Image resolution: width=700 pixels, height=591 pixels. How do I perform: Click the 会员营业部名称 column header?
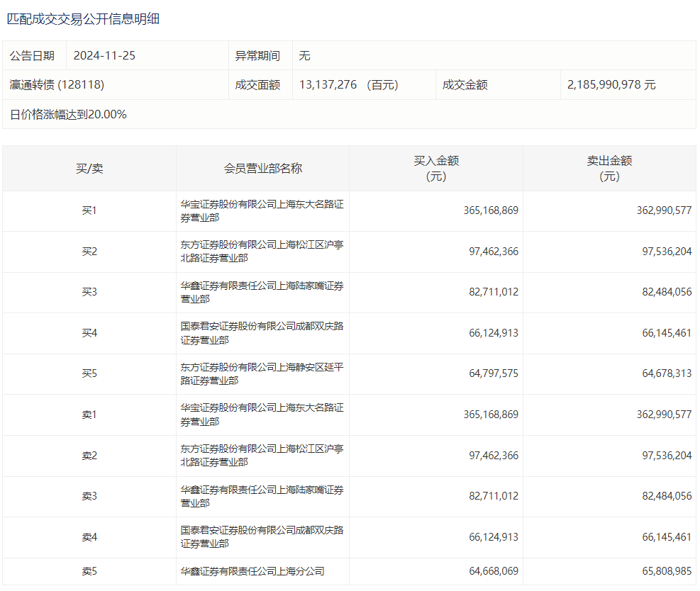tap(262, 169)
